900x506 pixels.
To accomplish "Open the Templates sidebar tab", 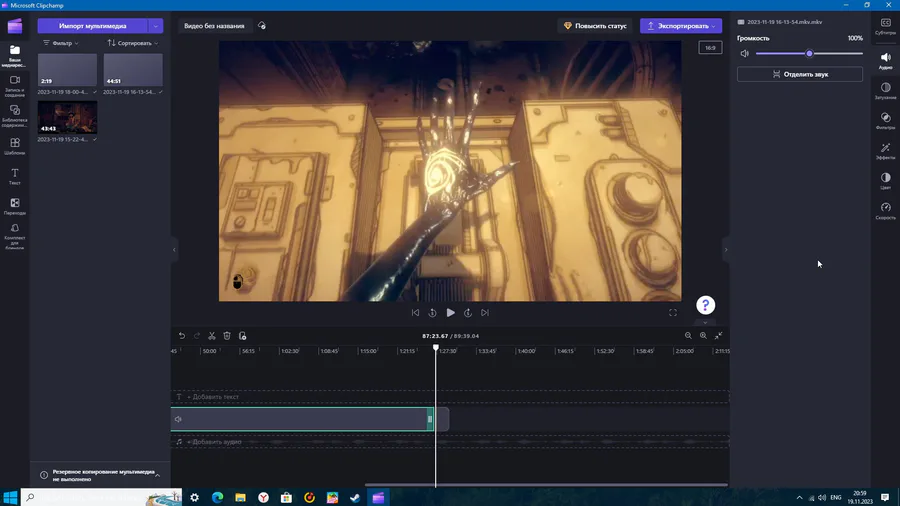I will (x=14, y=146).
